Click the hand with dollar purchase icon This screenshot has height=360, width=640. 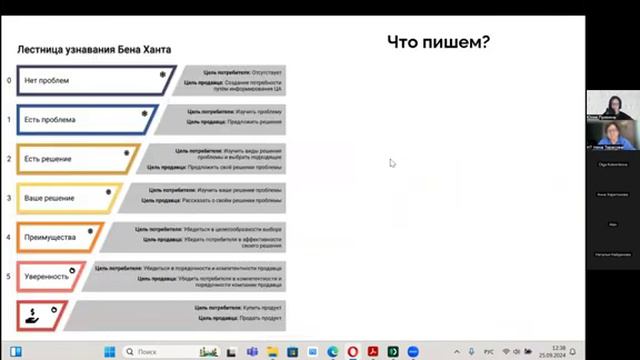click(32, 316)
